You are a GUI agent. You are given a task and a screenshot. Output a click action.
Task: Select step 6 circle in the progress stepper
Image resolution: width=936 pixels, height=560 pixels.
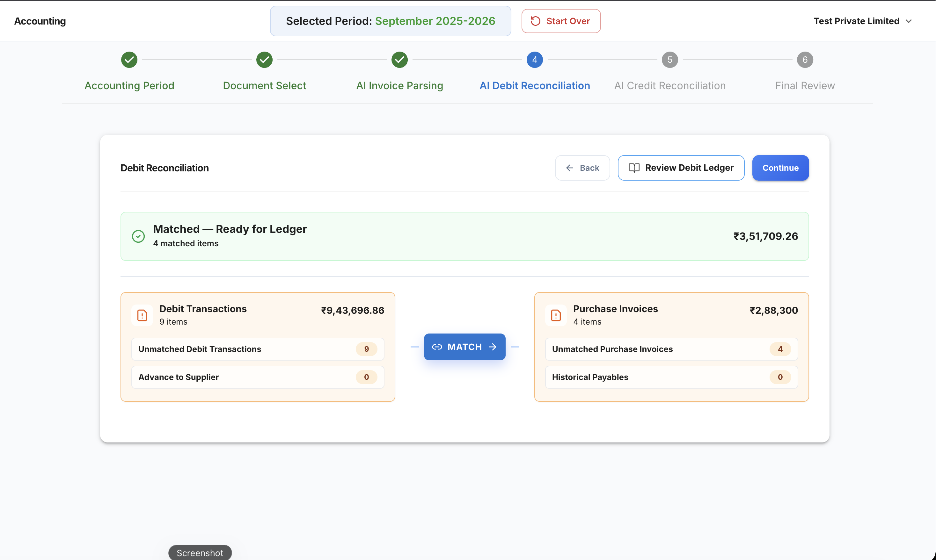point(805,60)
